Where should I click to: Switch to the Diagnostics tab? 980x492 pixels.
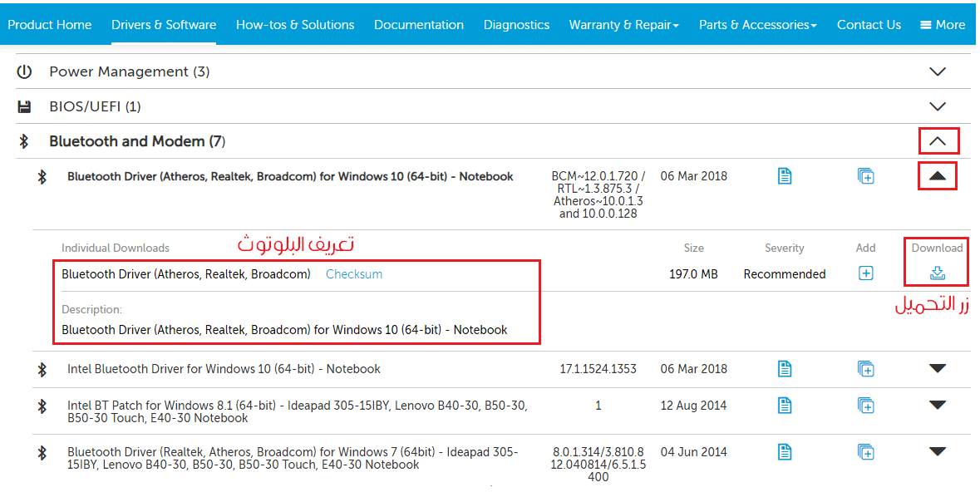click(x=516, y=25)
